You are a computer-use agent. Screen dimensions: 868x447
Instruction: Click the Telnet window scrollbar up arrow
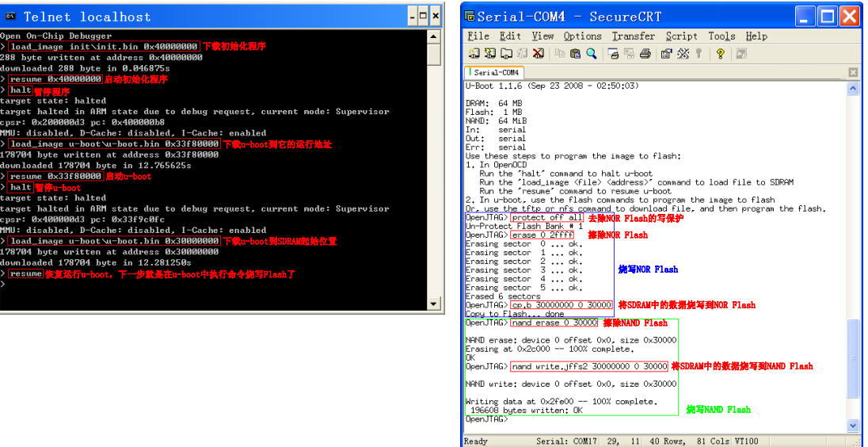pyautogui.click(x=434, y=36)
